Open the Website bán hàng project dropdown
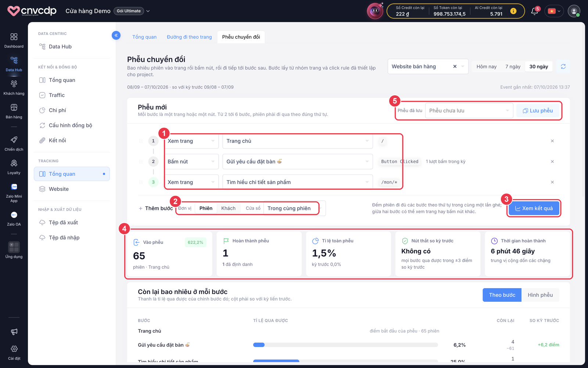The height and width of the screenshot is (368, 588). click(x=428, y=67)
